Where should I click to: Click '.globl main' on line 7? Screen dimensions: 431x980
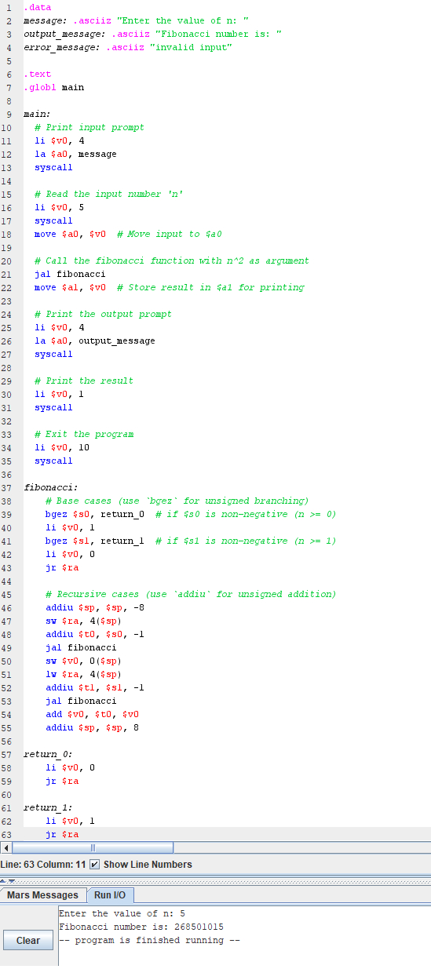pyautogui.click(x=53, y=87)
